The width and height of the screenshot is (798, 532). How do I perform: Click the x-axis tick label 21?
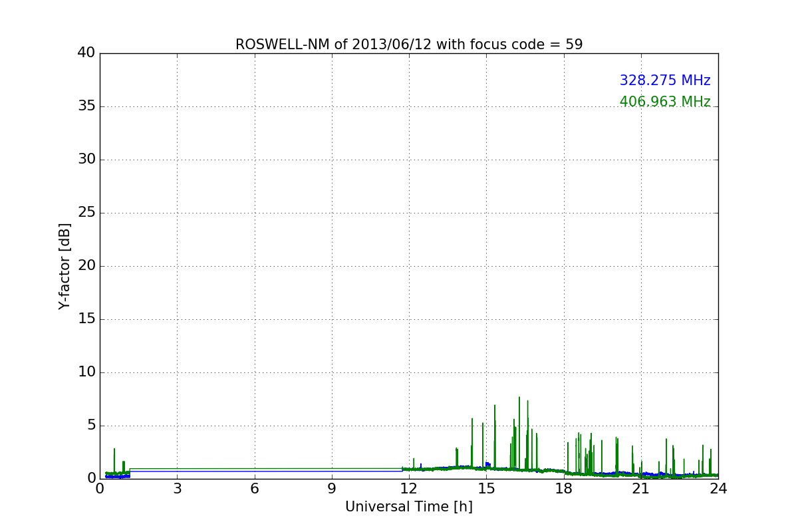pos(641,489)
